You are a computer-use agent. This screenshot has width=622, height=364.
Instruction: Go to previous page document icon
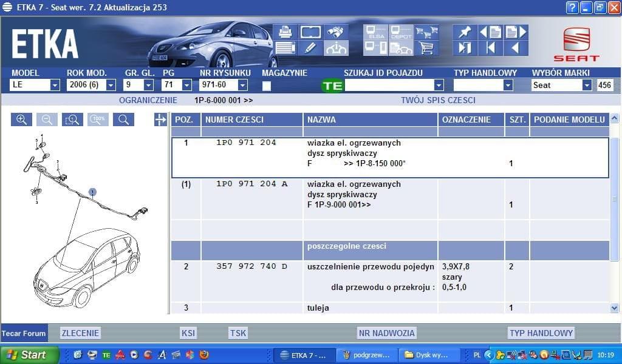click(490, 32)
